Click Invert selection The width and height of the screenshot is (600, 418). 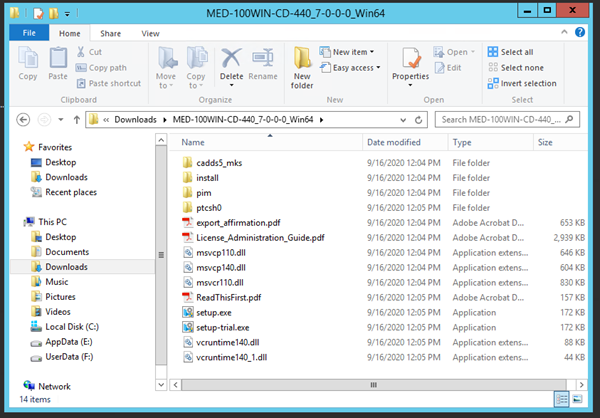[522, 83]
